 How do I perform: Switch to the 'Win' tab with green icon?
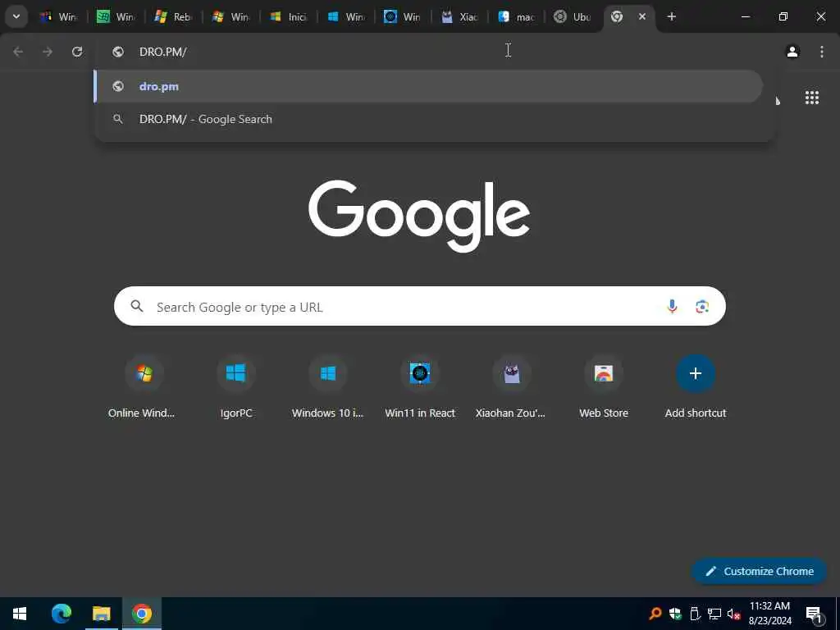click(x=116, y=16)
